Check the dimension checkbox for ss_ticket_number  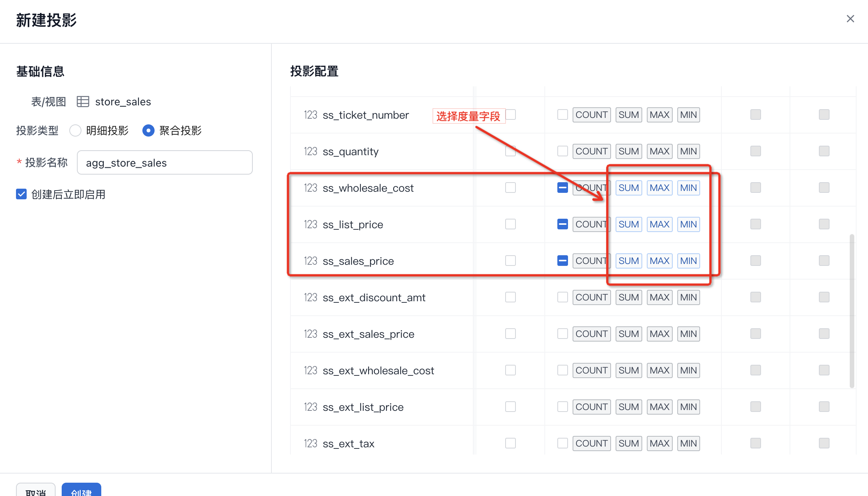point(511,115)
